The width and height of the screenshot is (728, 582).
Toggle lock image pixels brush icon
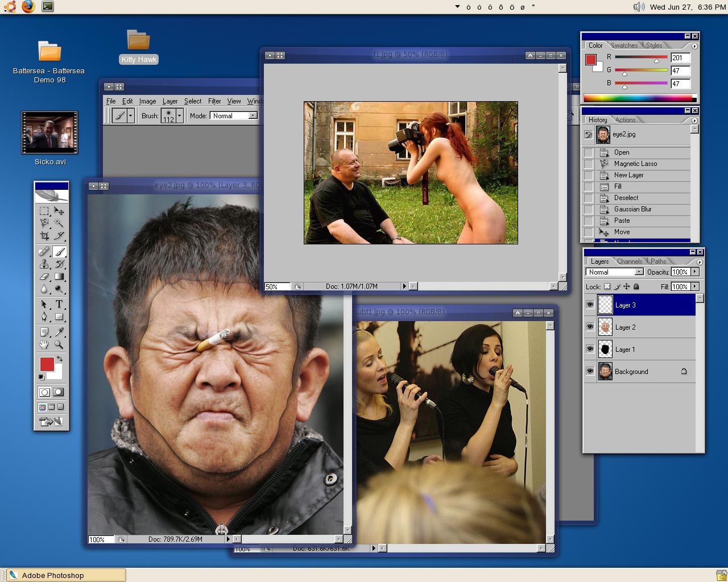[617, 286]
